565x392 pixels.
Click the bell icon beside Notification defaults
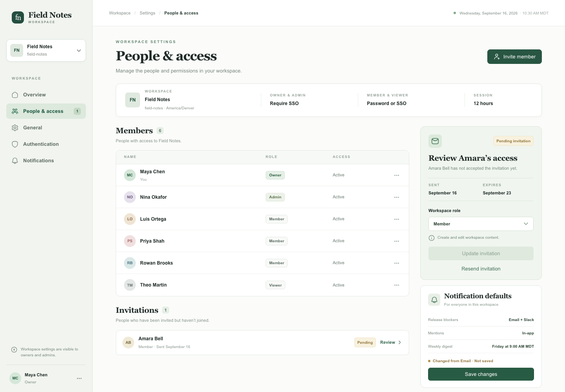434,300
